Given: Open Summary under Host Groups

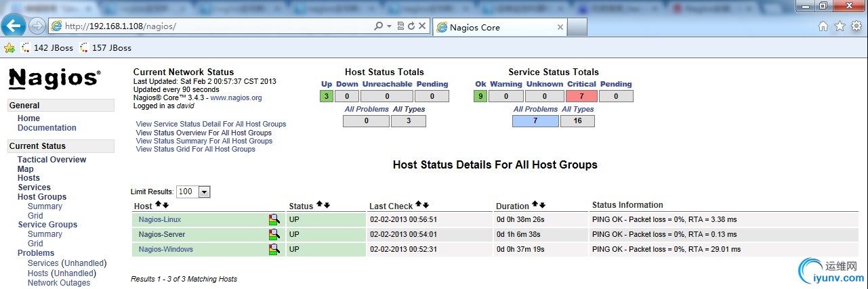Looking at the screenshot, I should click(45, 206).
